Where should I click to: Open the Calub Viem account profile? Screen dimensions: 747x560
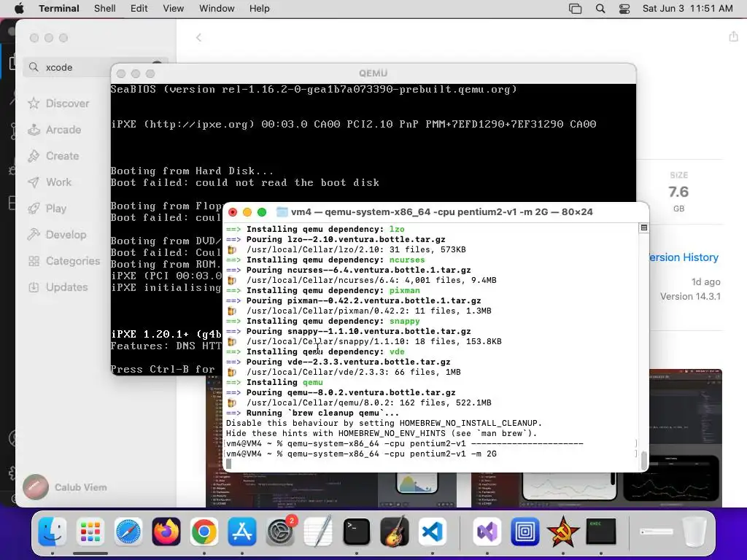click(65, 487)
